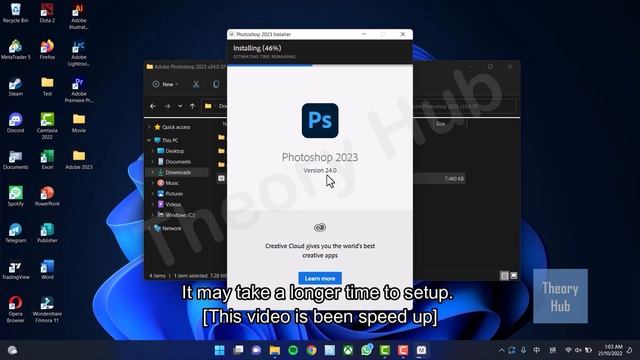Open the Test folder on desktop
640x360 pixels.
(x=47, y=87)
